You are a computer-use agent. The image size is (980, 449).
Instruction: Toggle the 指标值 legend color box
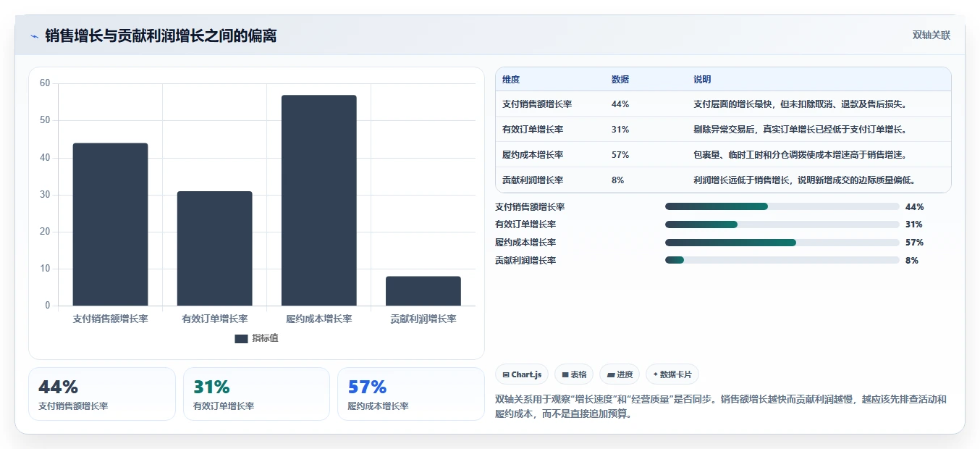click(x=241, y=338)
